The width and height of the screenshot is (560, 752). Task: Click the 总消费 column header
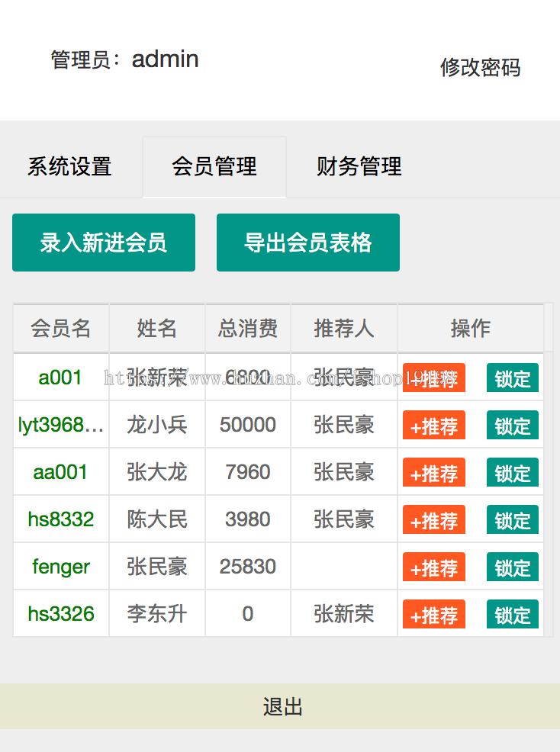point(248,329)
